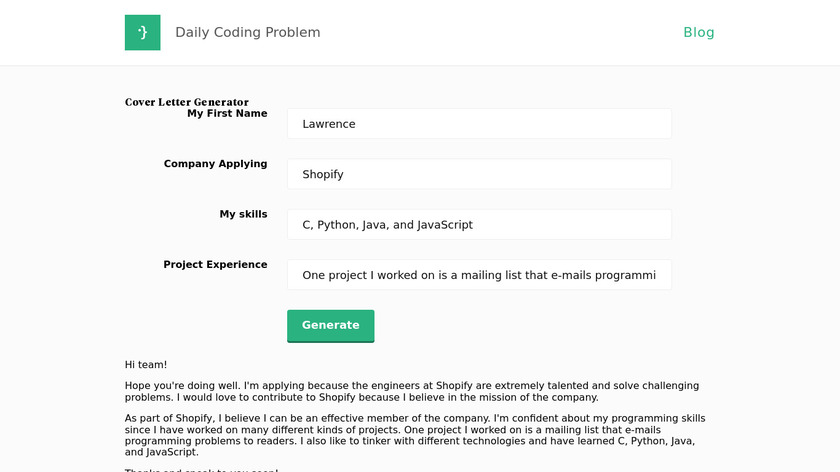The image size is (840, 472).
Task: Click into the Project Experience input
Action: tap(479, 275)
